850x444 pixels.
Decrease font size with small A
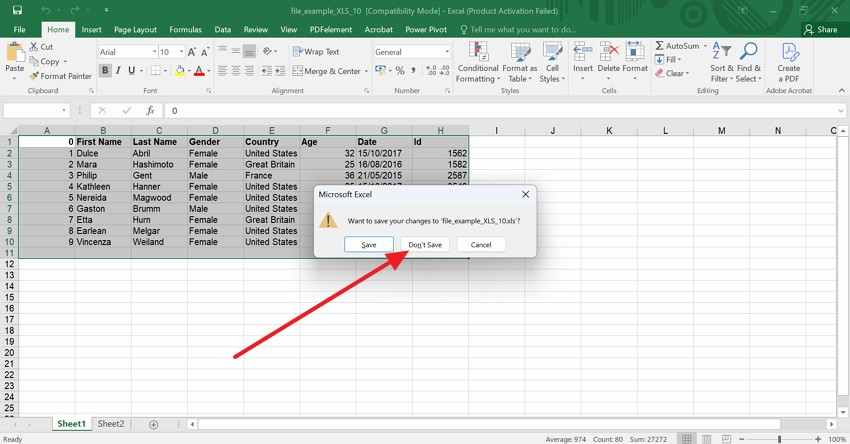coord(205,52)
